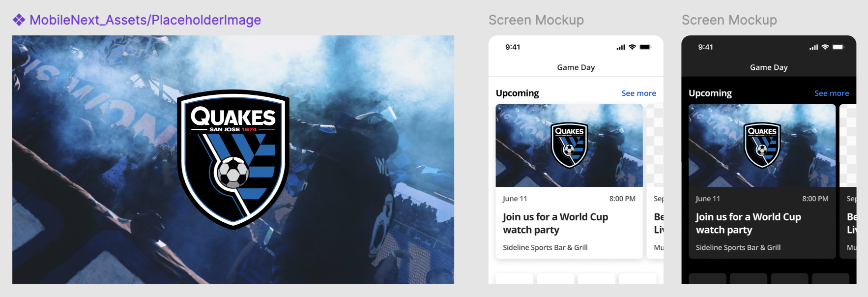Click the Quakes crest in the large placeholder image
Image resolution: width=868 pixels, height=297 pixels.
point(233,159)
